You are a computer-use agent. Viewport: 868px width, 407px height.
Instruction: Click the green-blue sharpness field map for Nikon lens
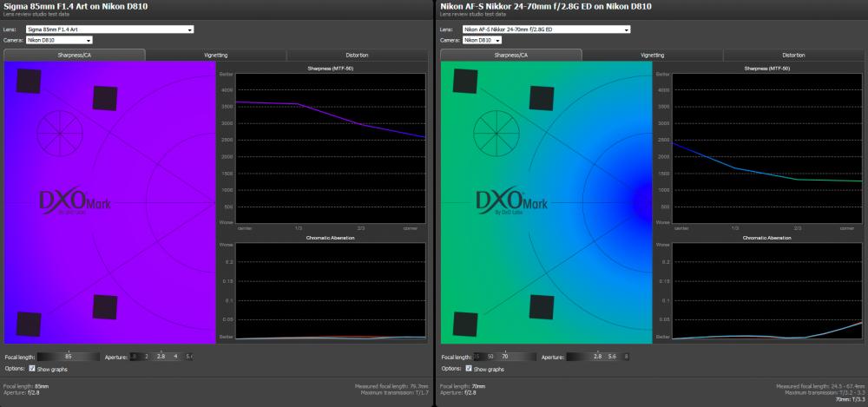pyautogui.click(x=546, y=202)
